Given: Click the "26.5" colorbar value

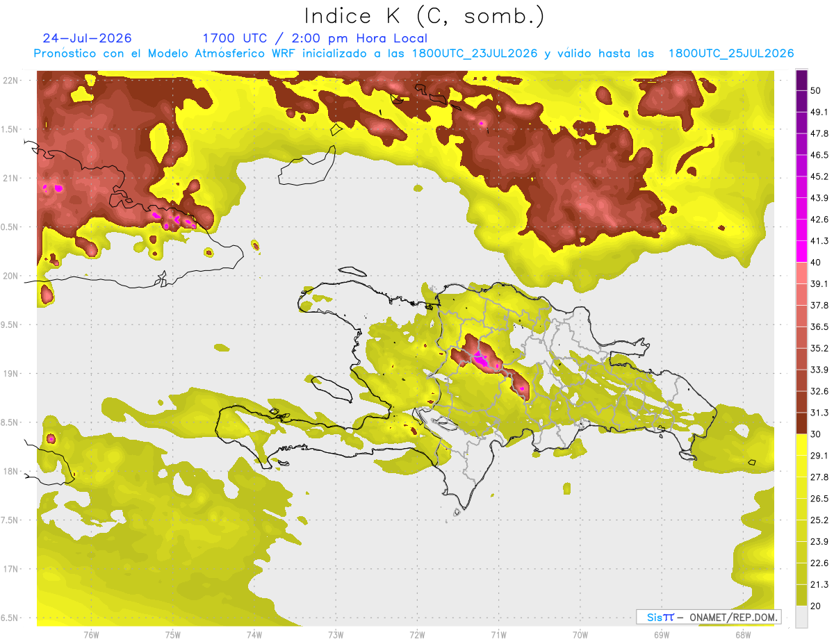Looking at the screenshot, I should pyautogui.click(x=819, y=499).
